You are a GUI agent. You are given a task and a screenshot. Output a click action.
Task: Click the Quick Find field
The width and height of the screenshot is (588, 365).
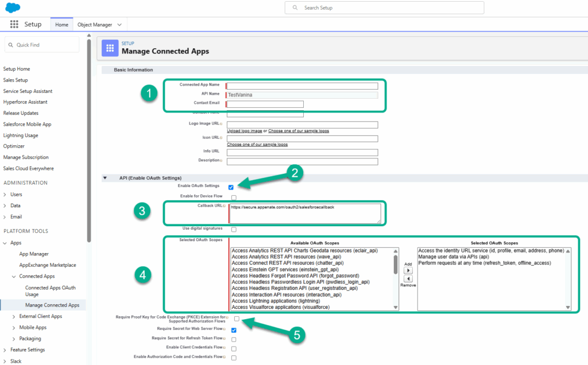coord(42,45)
